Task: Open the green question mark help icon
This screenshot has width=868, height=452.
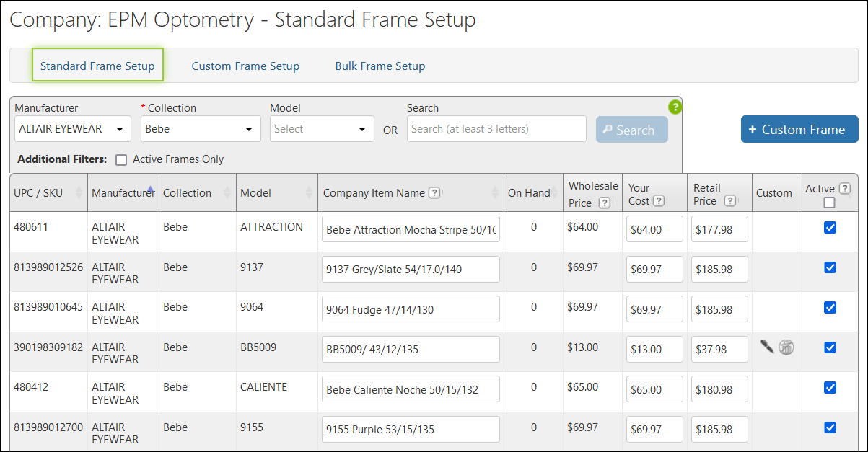Action: pos(675,107)
